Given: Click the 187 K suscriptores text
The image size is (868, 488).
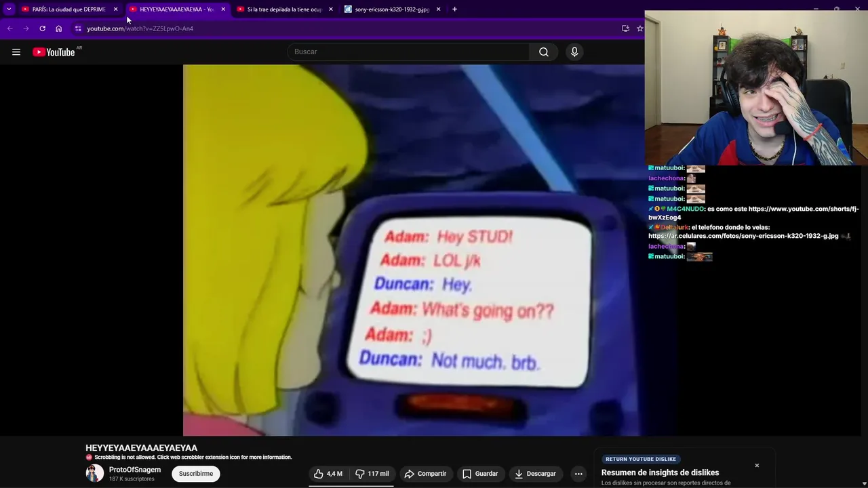Looking at the screenshot, I should click(132, 479).
